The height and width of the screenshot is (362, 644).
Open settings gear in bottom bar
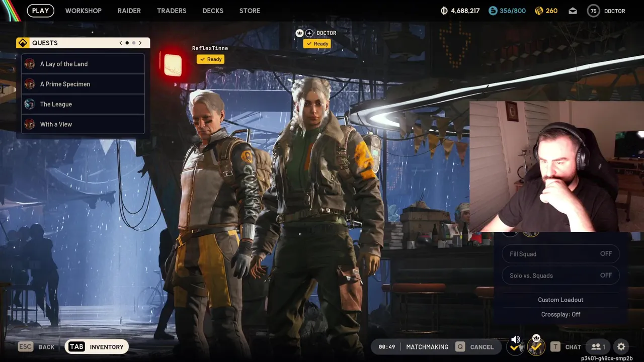621,346
